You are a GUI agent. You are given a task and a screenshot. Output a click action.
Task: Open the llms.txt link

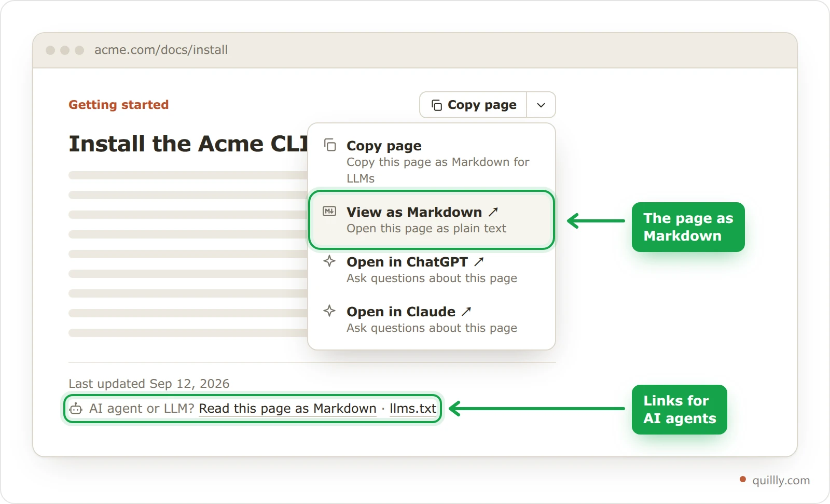point(413,409)
